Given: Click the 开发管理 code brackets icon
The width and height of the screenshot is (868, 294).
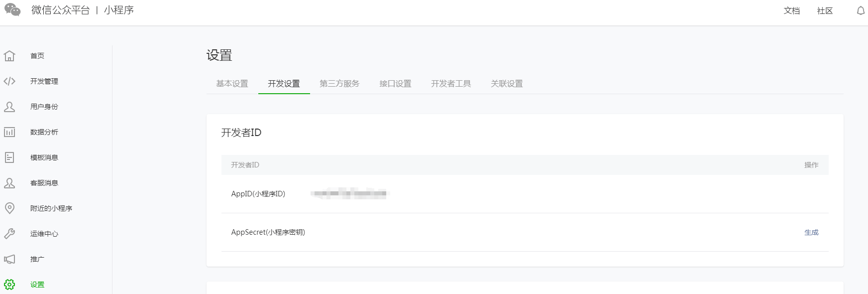Looking at the screenshot, I should point(9,81).
